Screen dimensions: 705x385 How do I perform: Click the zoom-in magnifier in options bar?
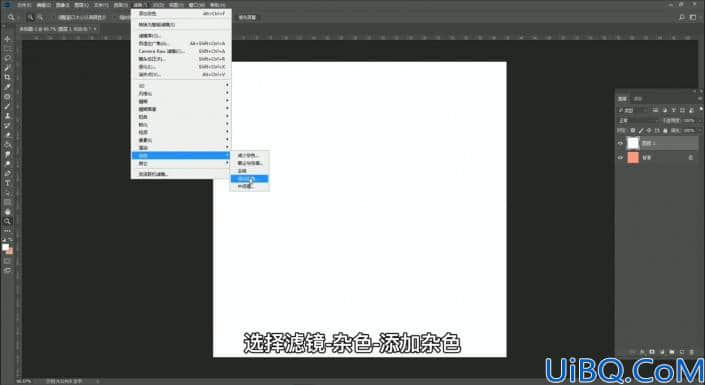click(31, 17)
